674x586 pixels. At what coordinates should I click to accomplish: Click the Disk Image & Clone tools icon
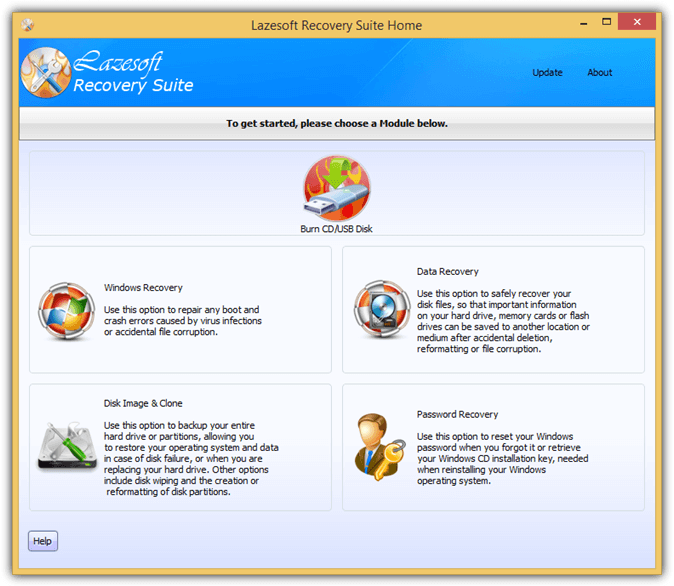tap(66, 449)
